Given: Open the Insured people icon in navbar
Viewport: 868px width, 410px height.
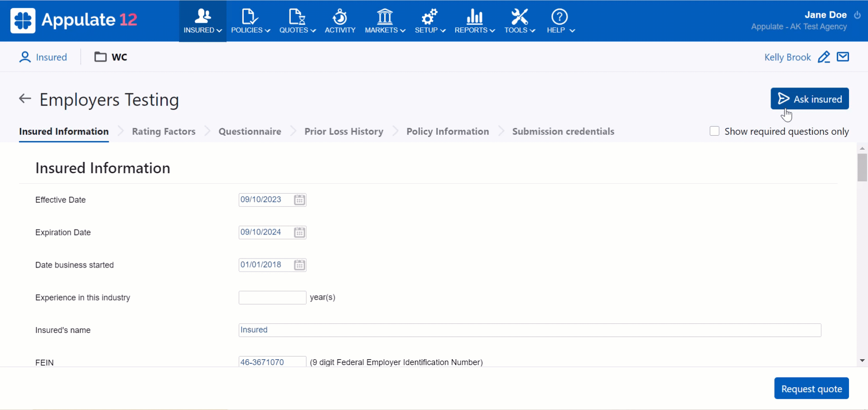Looking at the screenshot, I should (x=203, y=16).
